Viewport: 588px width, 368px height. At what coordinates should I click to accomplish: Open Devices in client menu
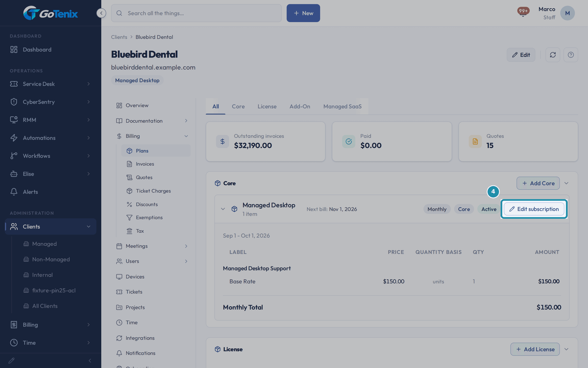tap(153, 276)
